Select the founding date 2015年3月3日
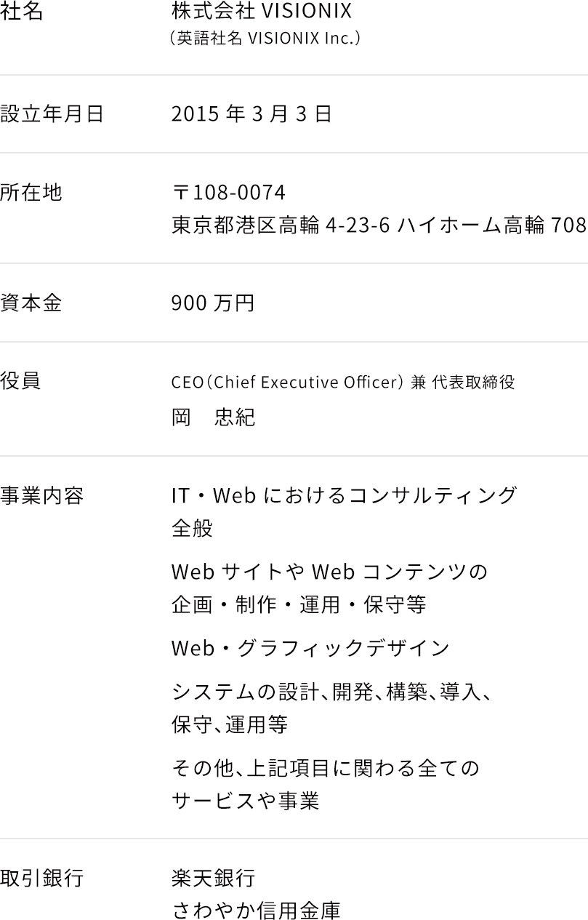 [251, 114]
